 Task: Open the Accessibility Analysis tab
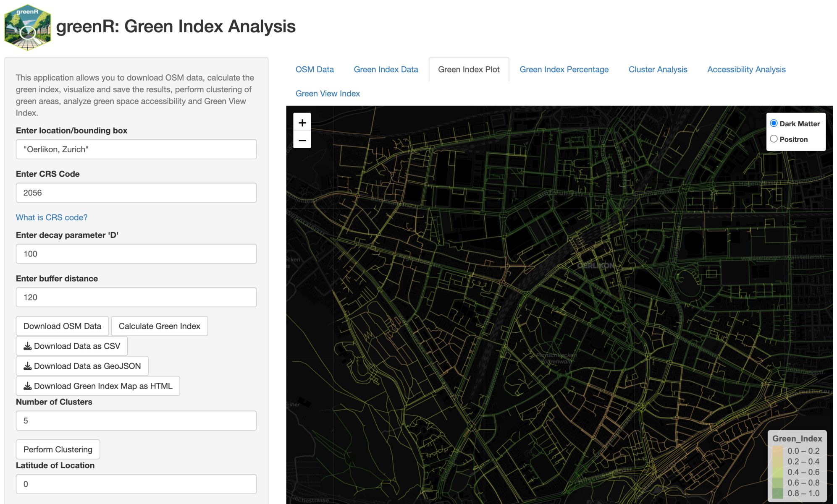[x=746, y=70]
